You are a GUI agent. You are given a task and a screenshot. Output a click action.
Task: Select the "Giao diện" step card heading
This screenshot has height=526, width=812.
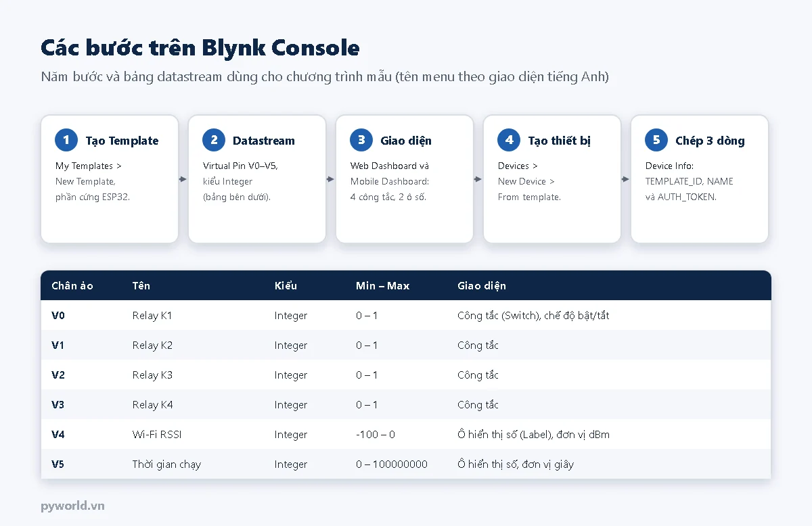406,141
